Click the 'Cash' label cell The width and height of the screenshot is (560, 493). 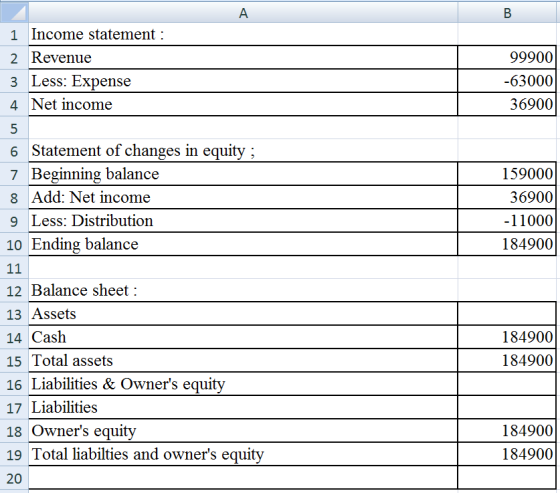(x=243, y=337)
